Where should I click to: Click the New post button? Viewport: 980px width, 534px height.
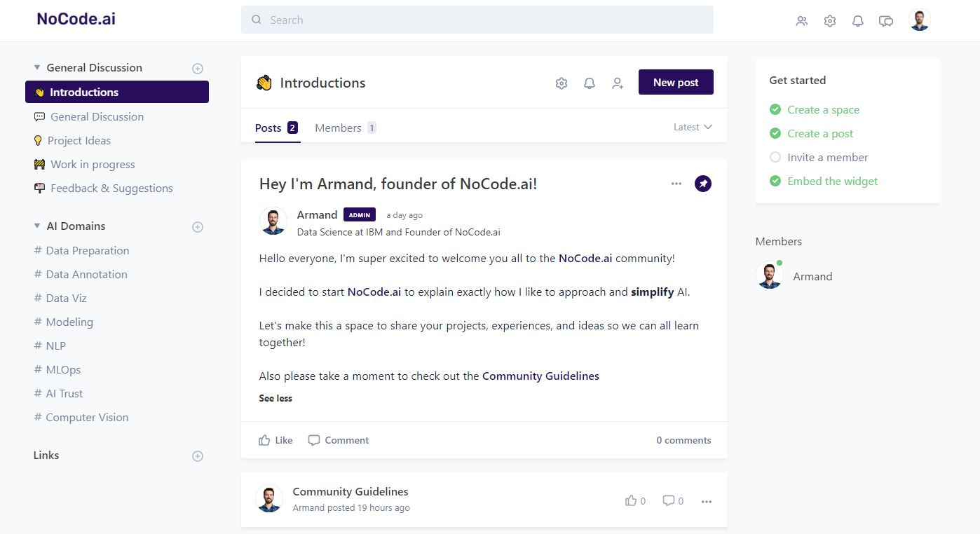pos(676,82)
